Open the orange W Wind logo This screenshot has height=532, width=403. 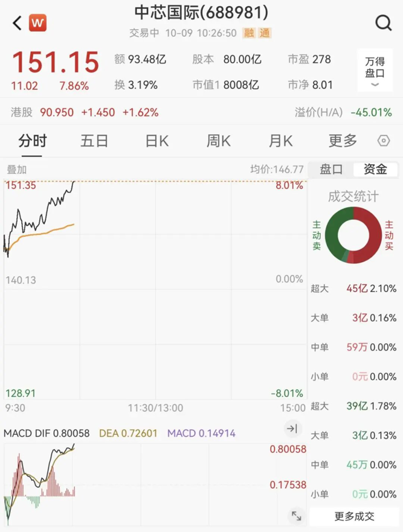pyautogui.click(x=37, y=24)
